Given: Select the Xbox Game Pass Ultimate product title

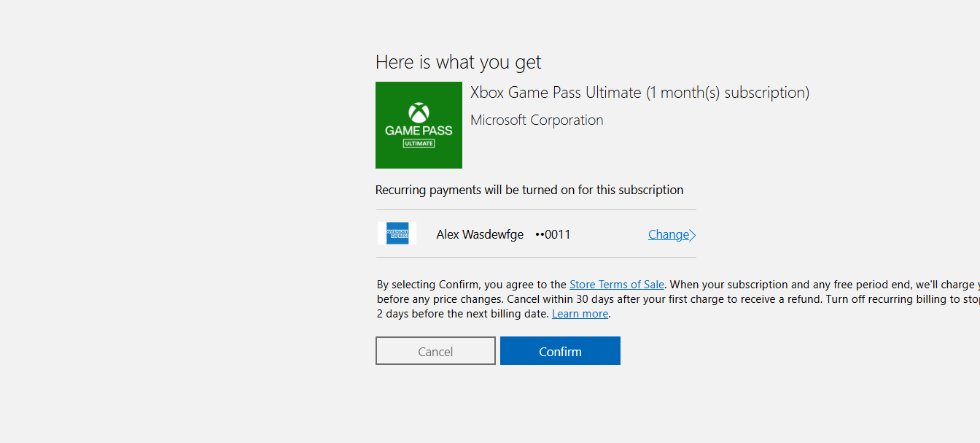Looking at the screenshot, I should (x=639, y=93).
